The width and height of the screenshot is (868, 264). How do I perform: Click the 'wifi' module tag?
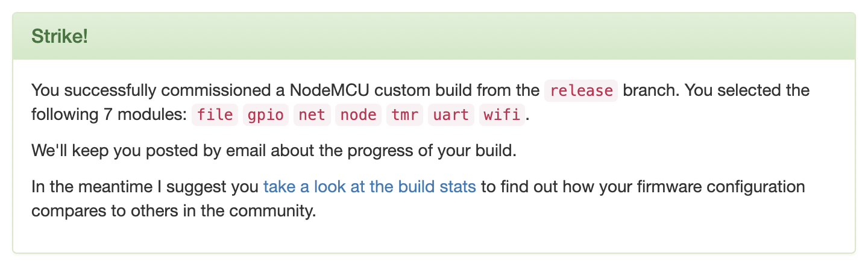(502, 115)
